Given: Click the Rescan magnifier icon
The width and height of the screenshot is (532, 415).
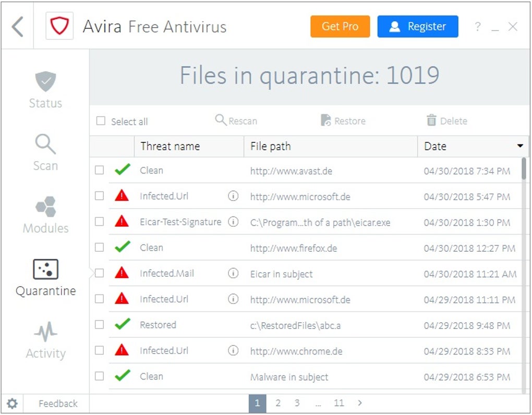Looking at the screenshot, I should 221,120.
